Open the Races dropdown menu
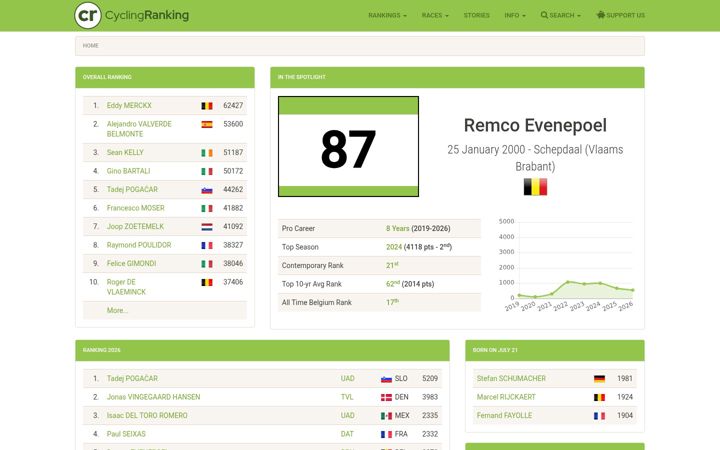The image size is (720, 450). [x=435, y=15]
